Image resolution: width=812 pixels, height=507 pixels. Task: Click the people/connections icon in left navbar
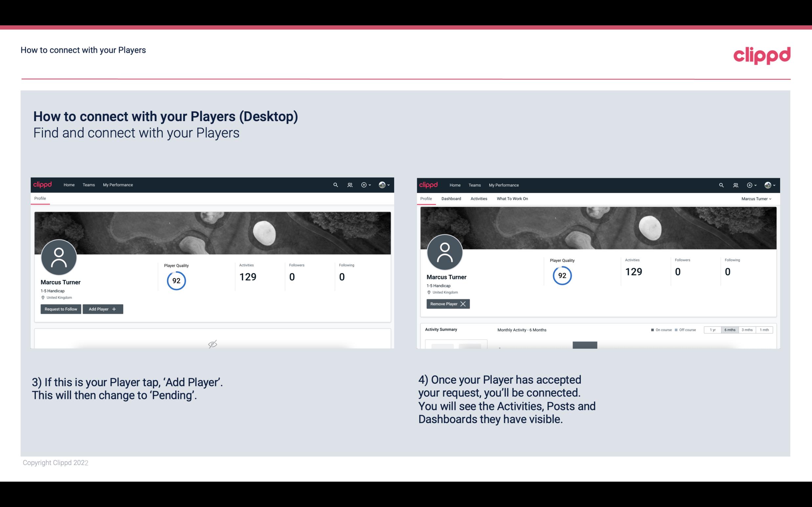[x=349, y=185]
